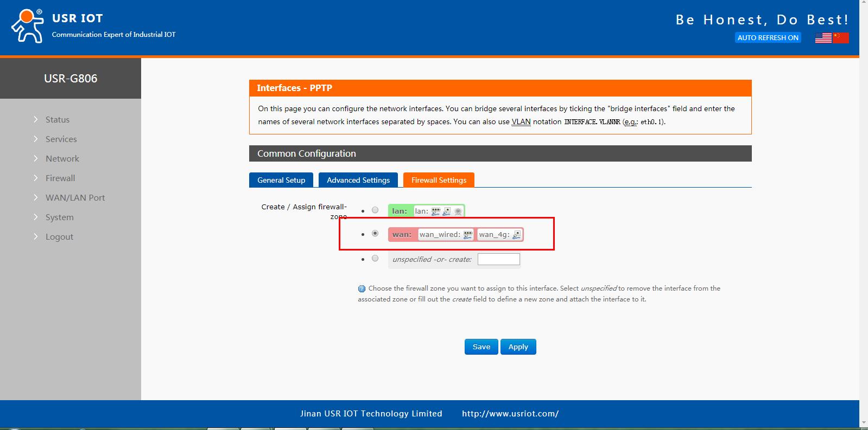Open the Firewall Settings tab
Image resolution: width=868 pixels, height=430 pixels.
click(439, 180)
